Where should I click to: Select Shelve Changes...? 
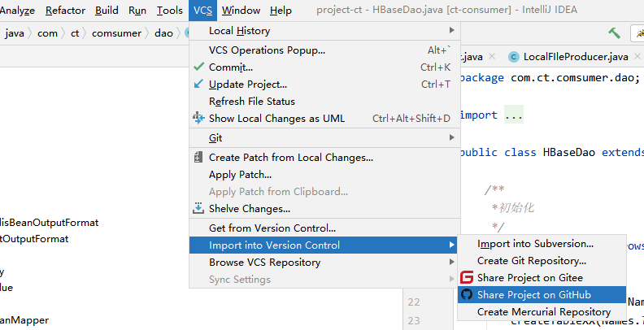(324, 209)
